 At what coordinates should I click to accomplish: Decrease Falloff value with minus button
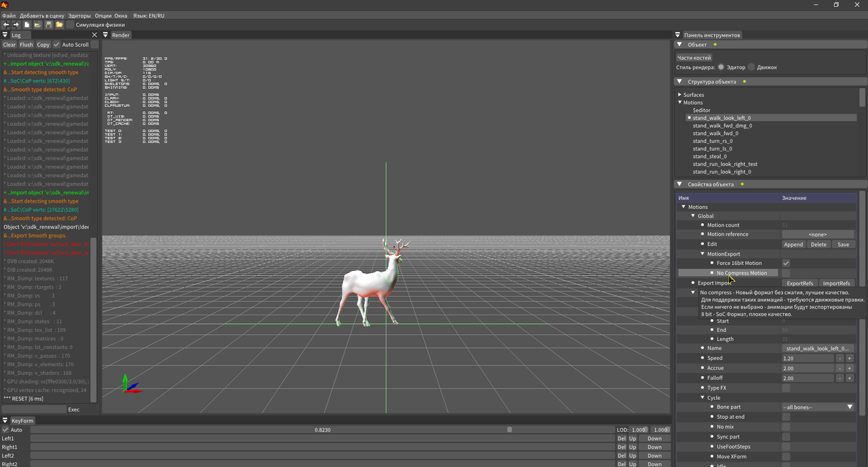(x=840, y=378)
